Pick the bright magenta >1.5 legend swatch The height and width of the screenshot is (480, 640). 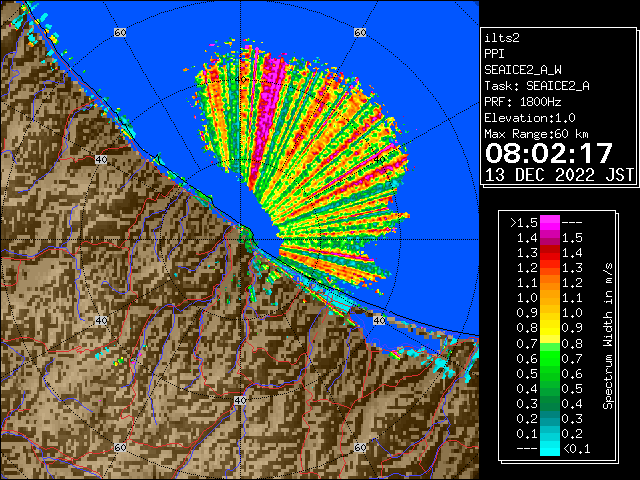(550, 223)
